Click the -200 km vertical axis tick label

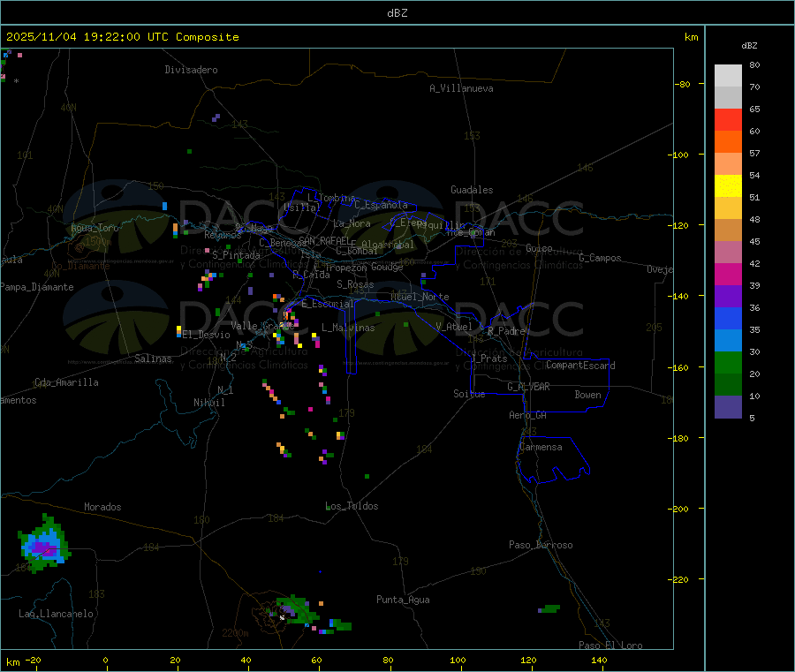coord(678,509)
